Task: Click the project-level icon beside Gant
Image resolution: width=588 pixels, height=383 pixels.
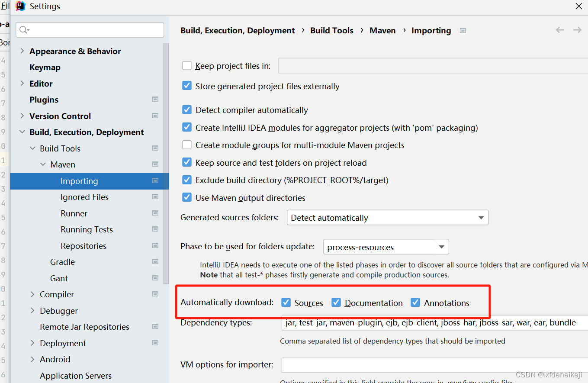Action: pos(155,278)
